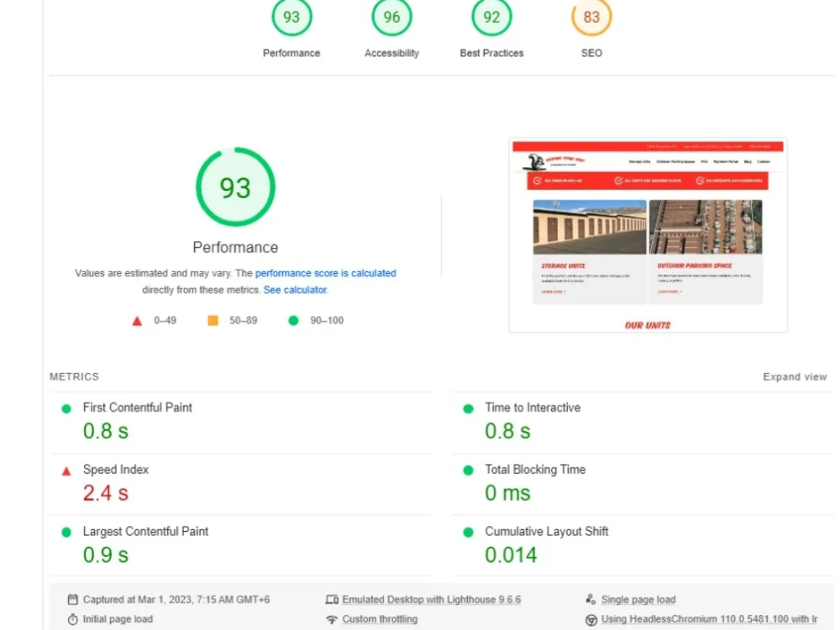This screenshot has width=840, height=630.
Task: Click 'Captured at Mar 1, 2023' text
Action: (x=176, y=600)
